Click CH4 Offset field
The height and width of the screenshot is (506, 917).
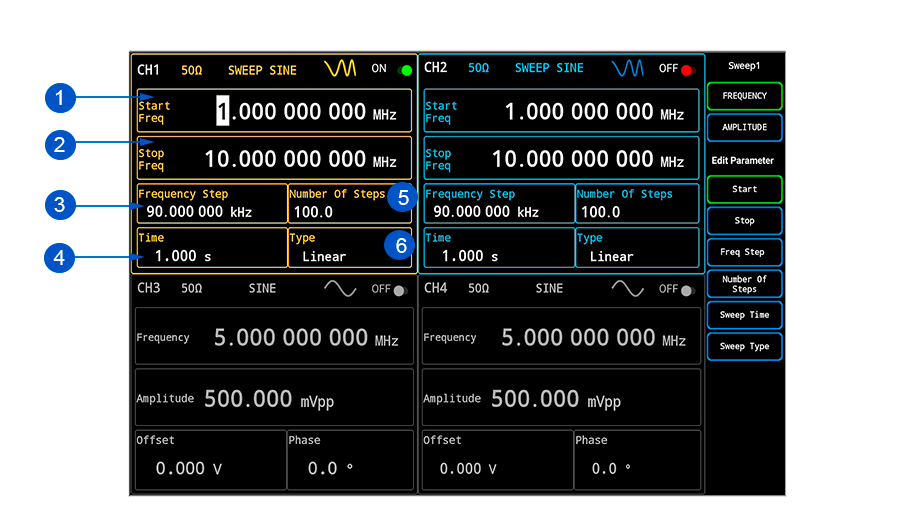pyautogui.click(x=498, y=460)
